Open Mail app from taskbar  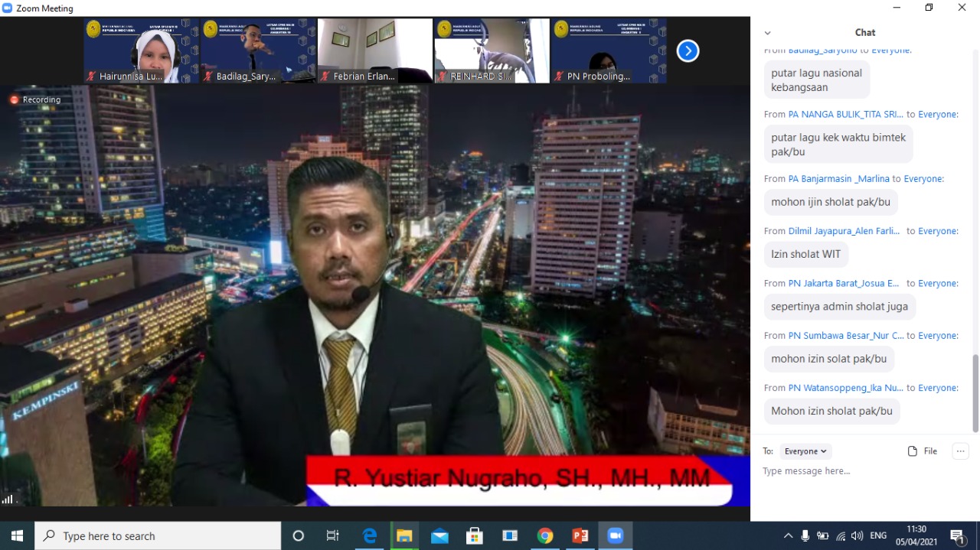(439, 535)
